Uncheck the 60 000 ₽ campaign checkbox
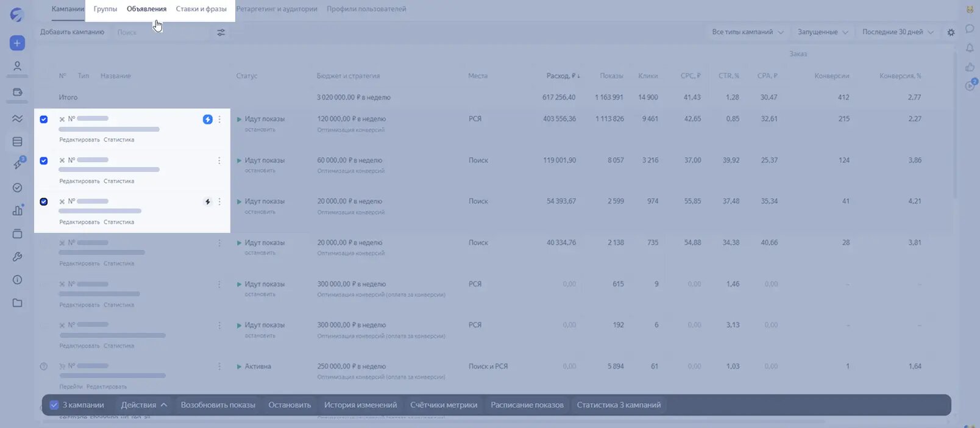The height and width of the screenshot is (428, 980). tap(44, 160)
